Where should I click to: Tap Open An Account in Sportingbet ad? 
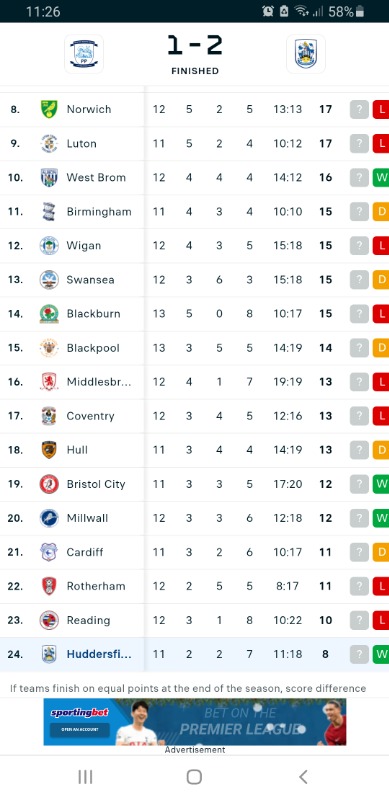point(80,730)
